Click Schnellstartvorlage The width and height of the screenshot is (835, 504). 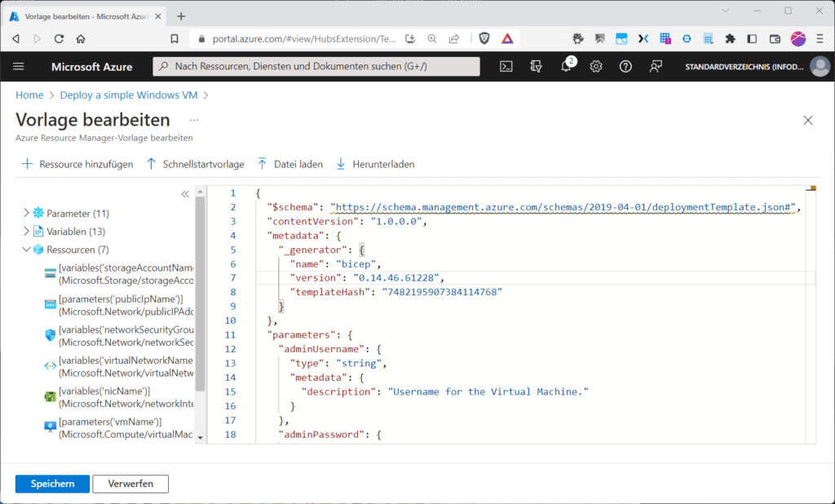pos(195,164)
